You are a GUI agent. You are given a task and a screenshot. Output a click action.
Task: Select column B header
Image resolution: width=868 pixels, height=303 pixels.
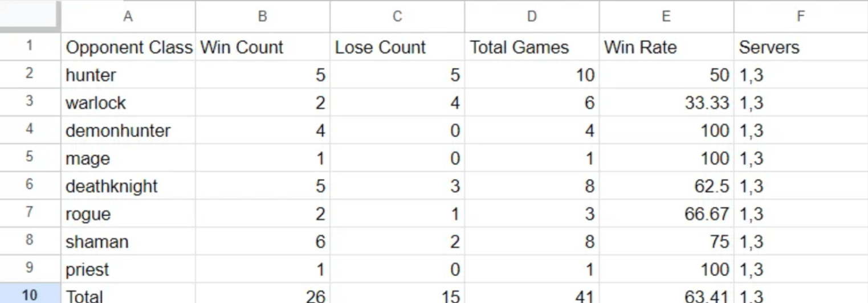[262, 17]
